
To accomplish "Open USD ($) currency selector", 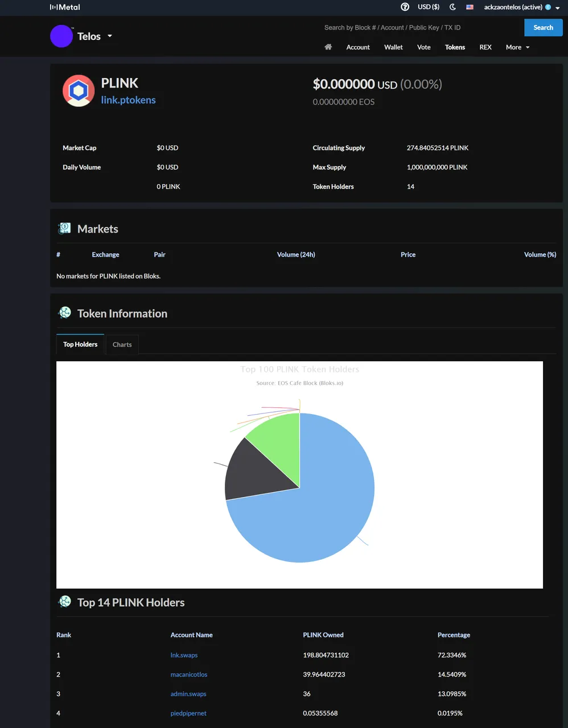I will [x=429, y=7].
